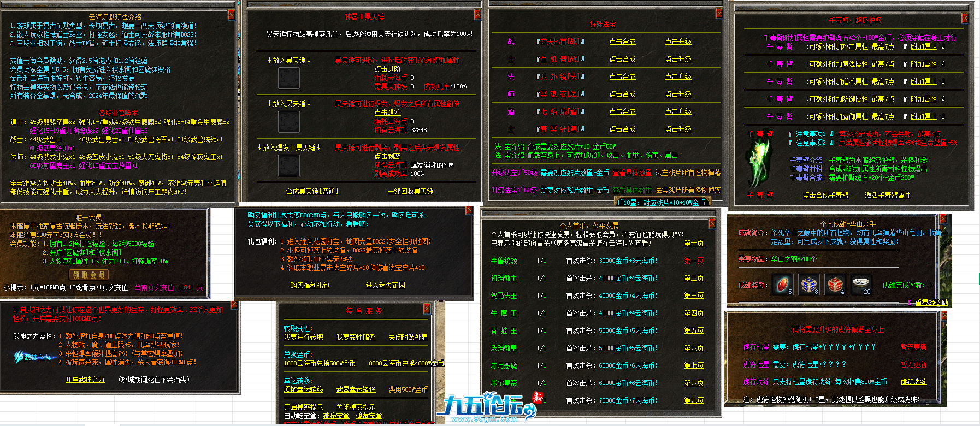Open the 购买福利礼包 link
980x426 pixels.
coord(310,285)
